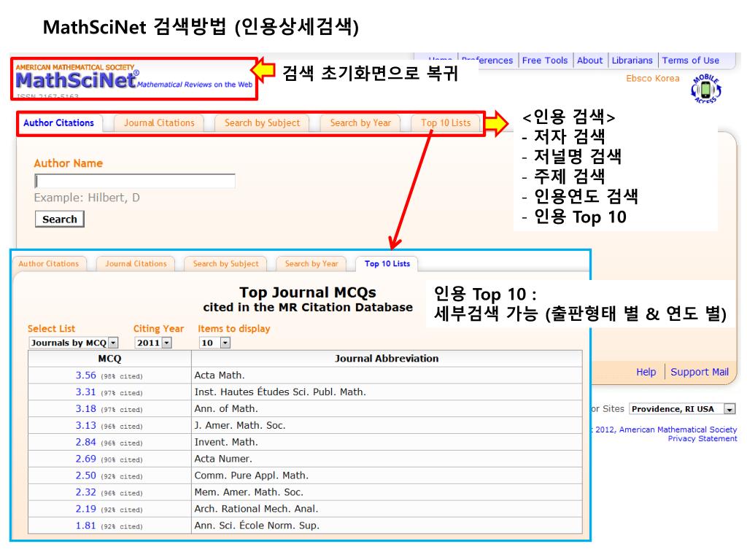Open the About link
The height and width of the screenshot is (560, 747).
tap(589, 61)
